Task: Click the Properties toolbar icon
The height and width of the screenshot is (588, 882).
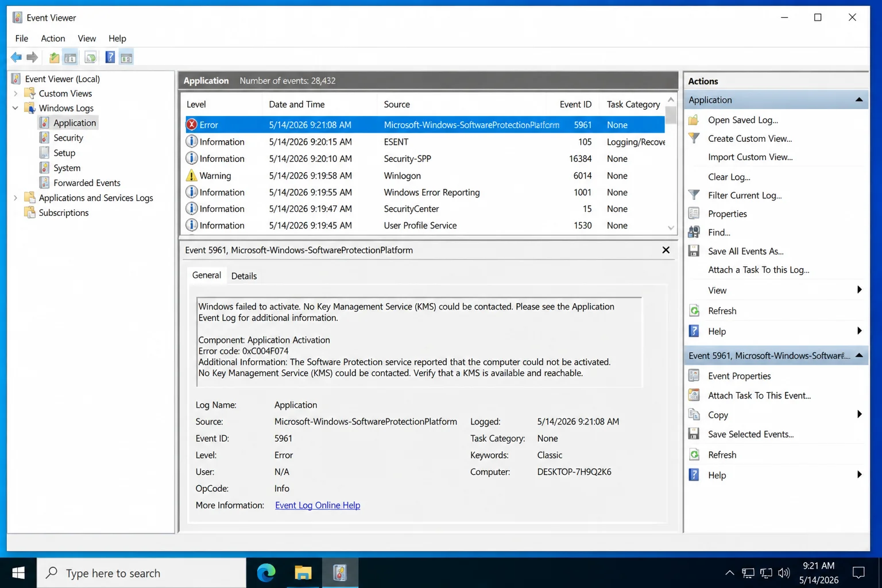Action: 90,57
